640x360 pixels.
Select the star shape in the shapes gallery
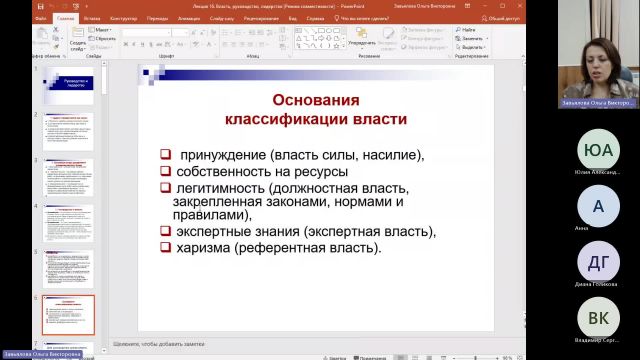pyautogui.click(x=336, y=46)
